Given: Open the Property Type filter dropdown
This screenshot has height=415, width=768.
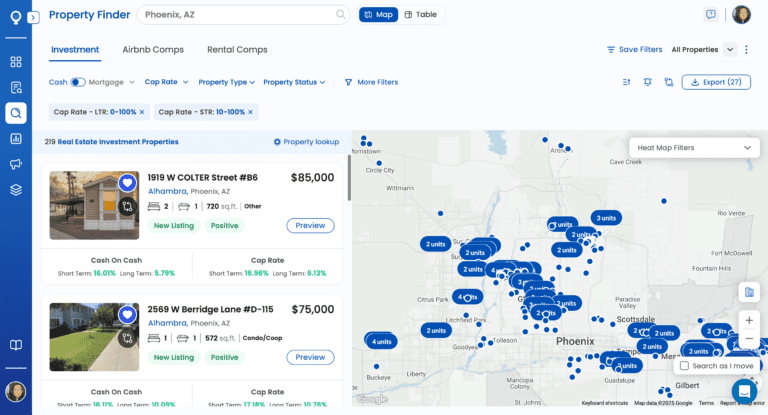Looking at the screenshot, I should (226, 82).
